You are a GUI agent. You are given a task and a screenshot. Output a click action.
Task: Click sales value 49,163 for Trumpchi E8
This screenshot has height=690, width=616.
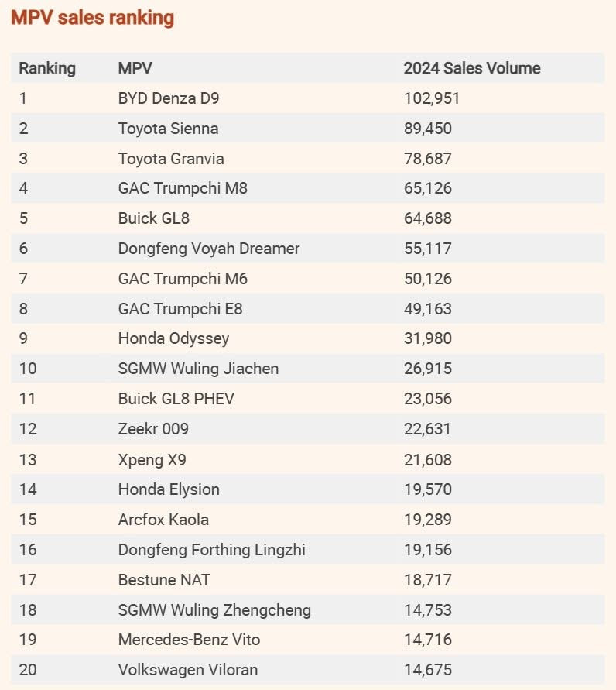click(427, 309)
